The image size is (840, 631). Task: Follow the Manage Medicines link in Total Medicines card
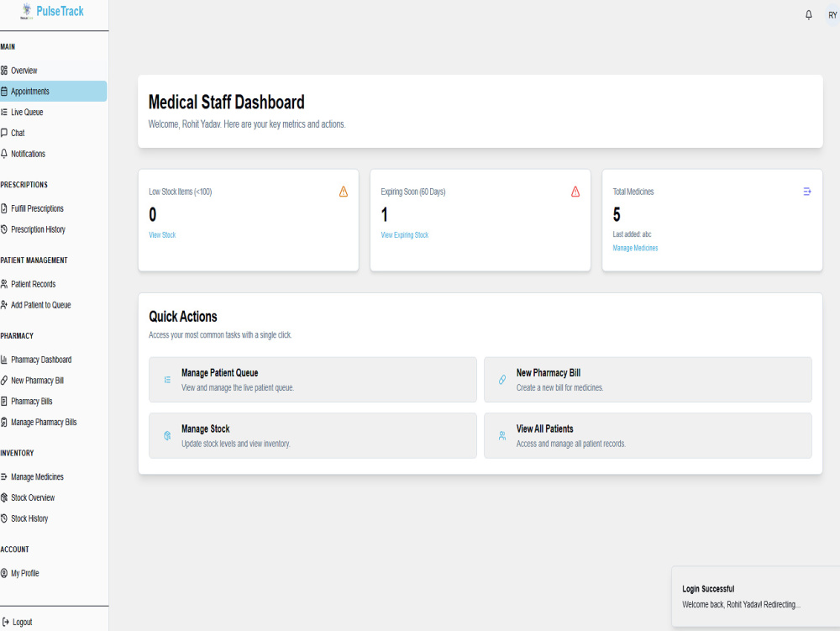[x=635, y=248]
